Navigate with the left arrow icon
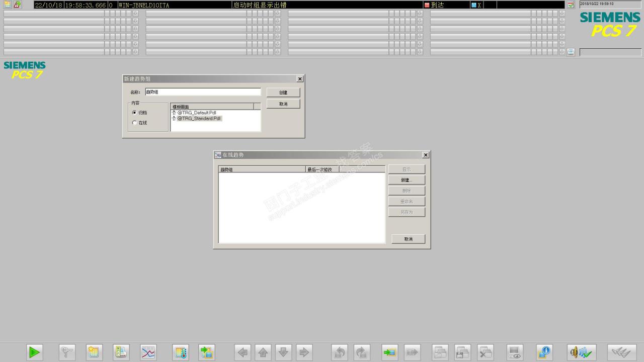 pos(243,352)
